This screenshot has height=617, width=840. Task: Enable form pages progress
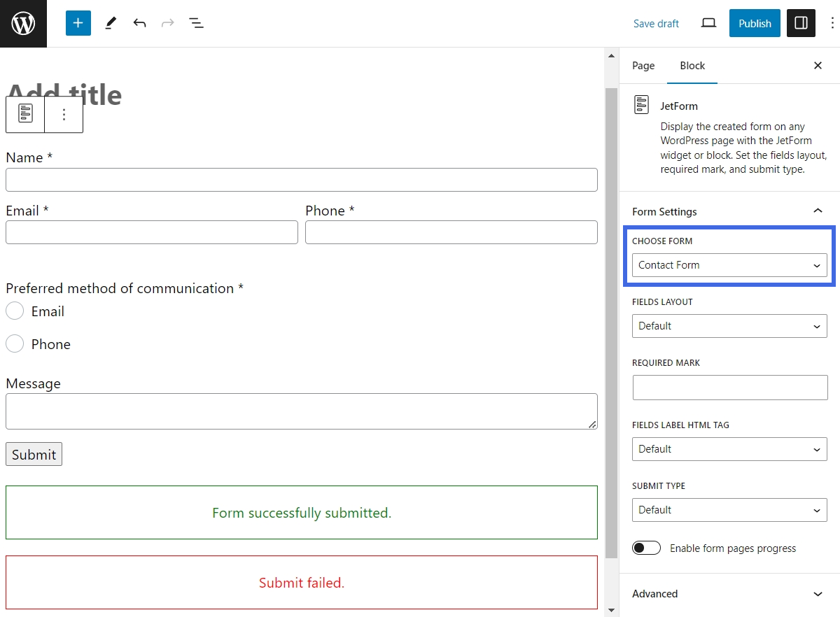click(x=646, y=548)
